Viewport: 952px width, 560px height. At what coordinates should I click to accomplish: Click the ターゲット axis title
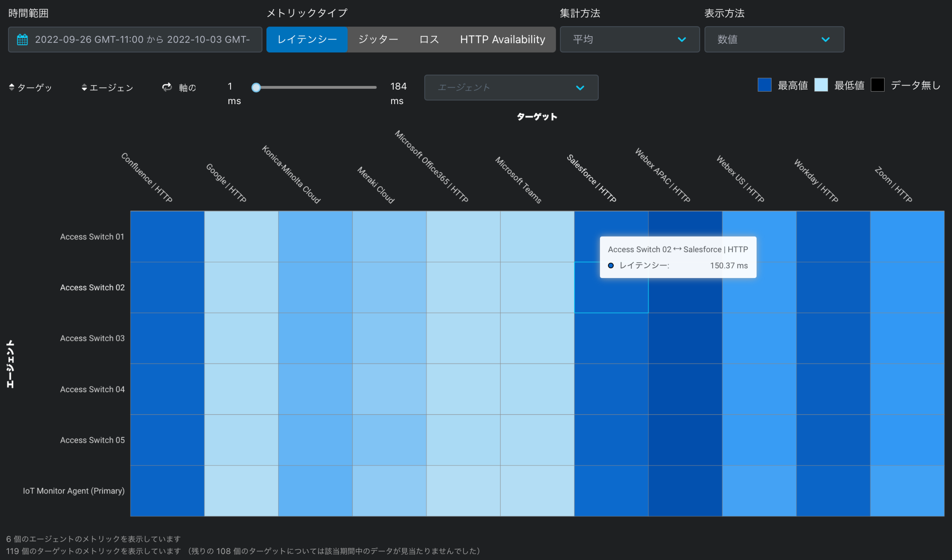coord(537,117)
